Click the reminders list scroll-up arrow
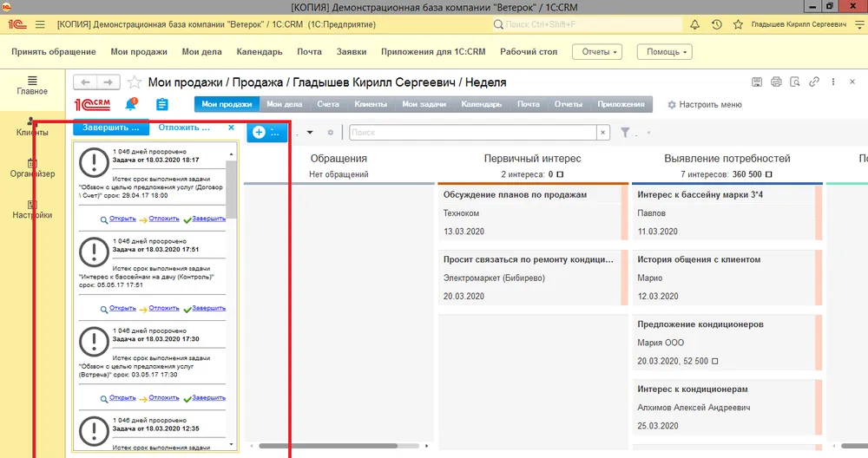The height and width of the screenshot is (458, 868). coord(232,154)
